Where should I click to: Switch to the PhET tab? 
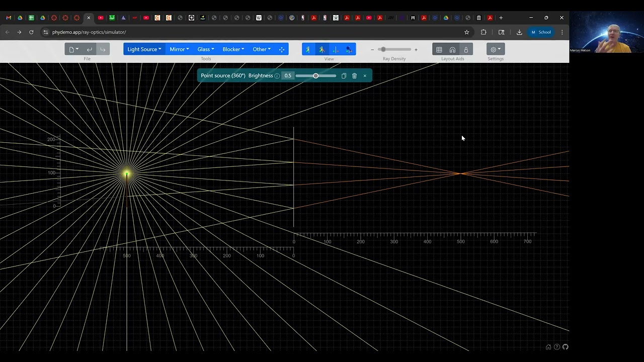(203, 18)
